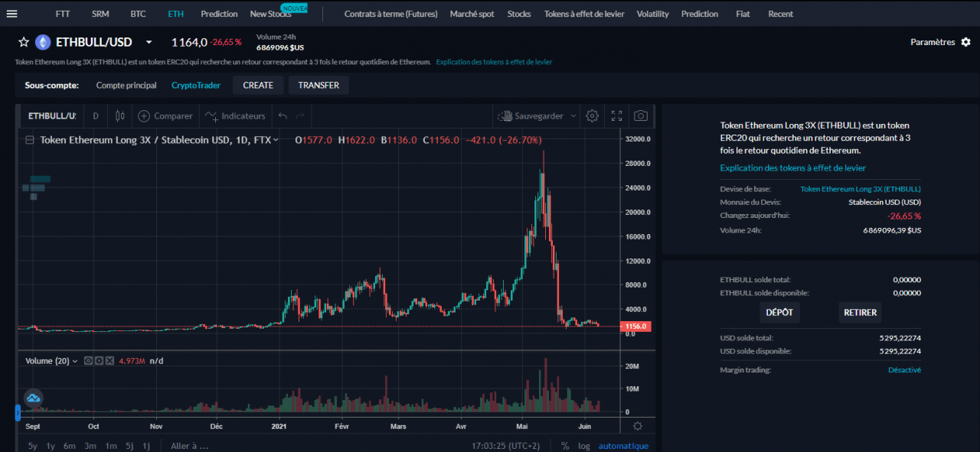The image size is (980, 452).
Task: Star ETHBULL/USD as a favorite
Action: point(23,42)
